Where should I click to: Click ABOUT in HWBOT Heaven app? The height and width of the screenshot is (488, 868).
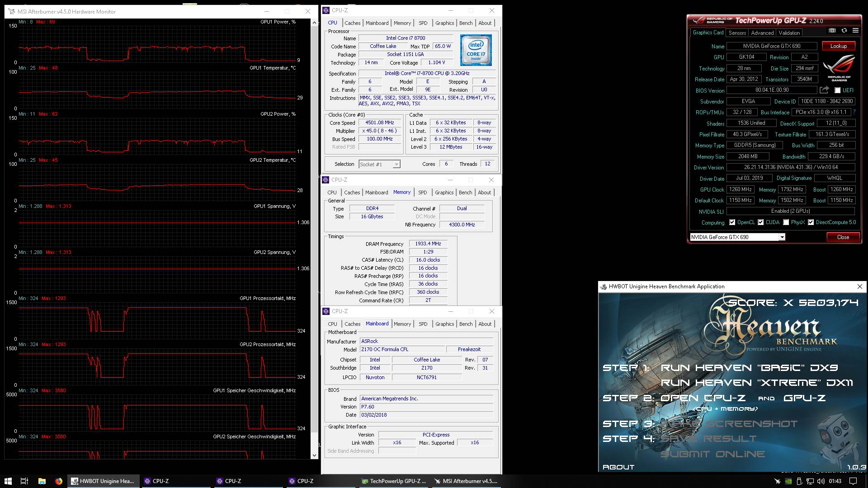pos(618,467)
